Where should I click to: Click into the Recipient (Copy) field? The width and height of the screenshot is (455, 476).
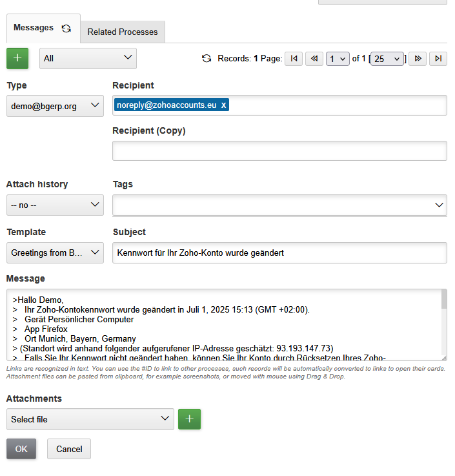click(x=279, y=151)
